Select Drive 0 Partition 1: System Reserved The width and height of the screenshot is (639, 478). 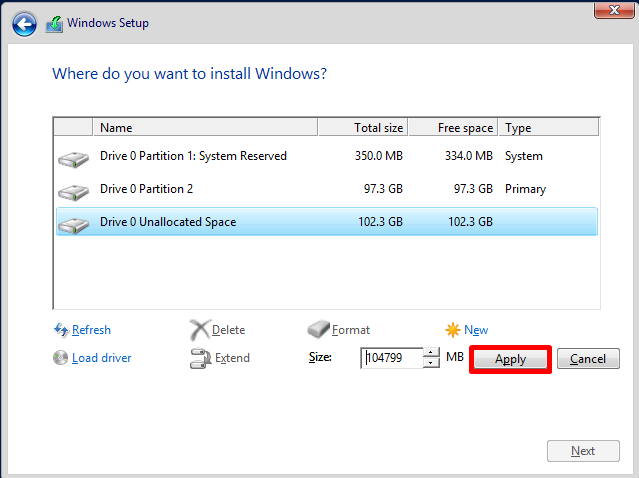pyautogui.click(x=193, y=156)
